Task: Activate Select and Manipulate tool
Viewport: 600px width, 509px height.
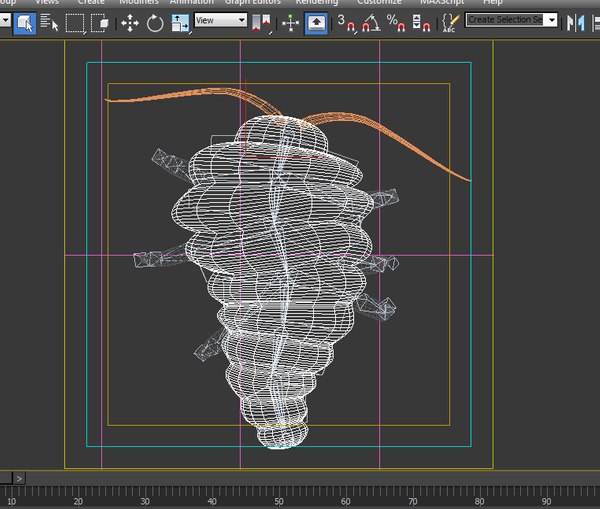Action: pos(290,23)
